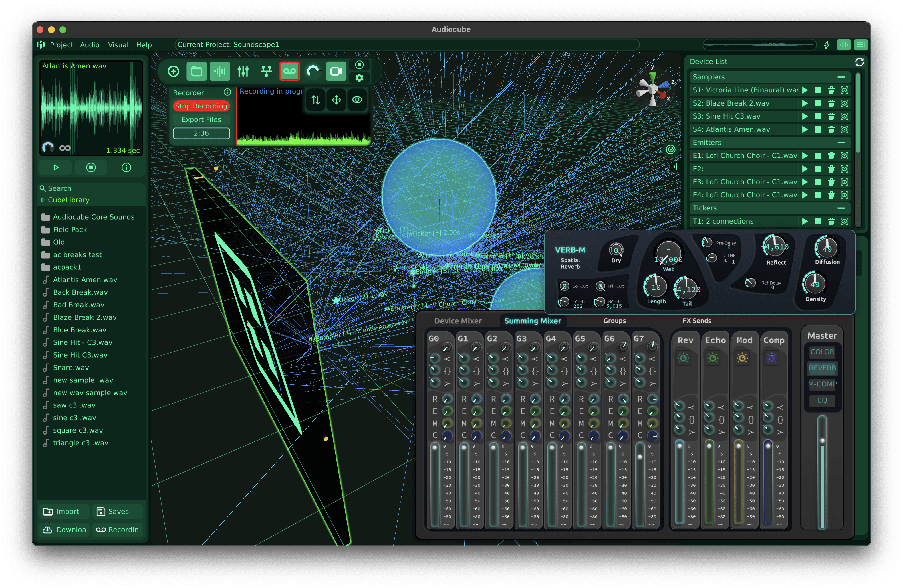Click the COLOR button in Master
Screen dimensions: 903x588
pyautogui.click(x=822, y=352)
